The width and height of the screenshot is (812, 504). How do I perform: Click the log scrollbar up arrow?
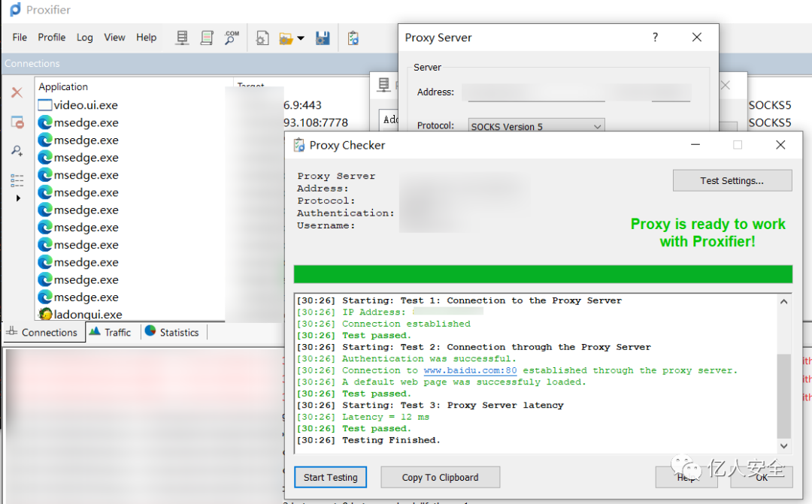[784, 302]
